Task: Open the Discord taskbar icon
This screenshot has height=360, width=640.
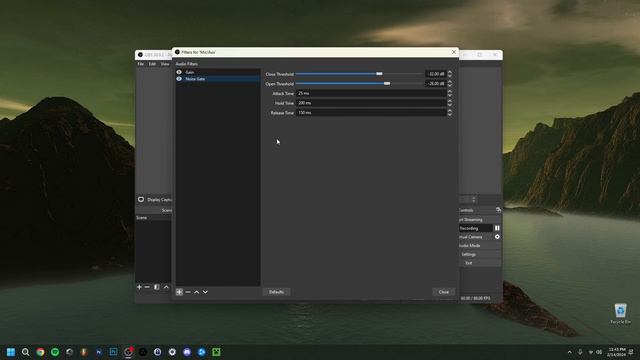Action: pos(187,352)
